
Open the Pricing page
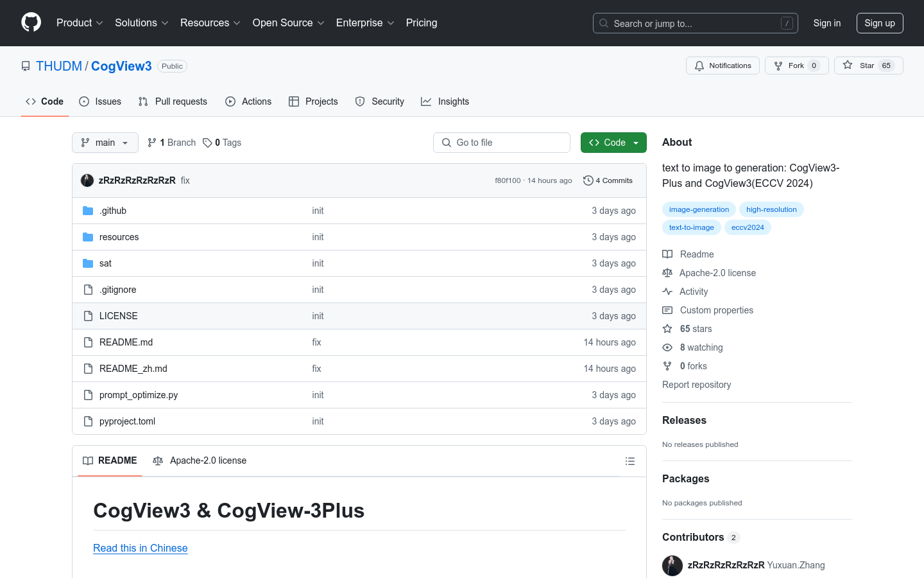(422, 23)
